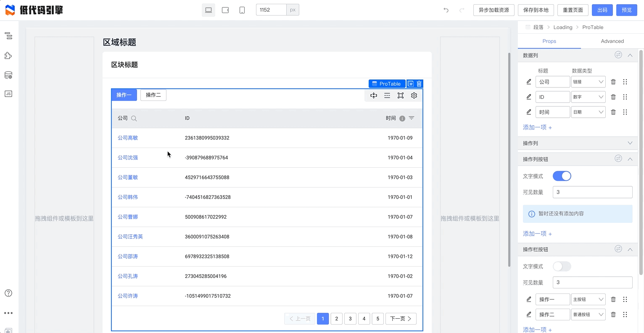This screenshot has width=644, height=333.
Task: Click the info icon beside 时间 header
Action: pos(402,119)
